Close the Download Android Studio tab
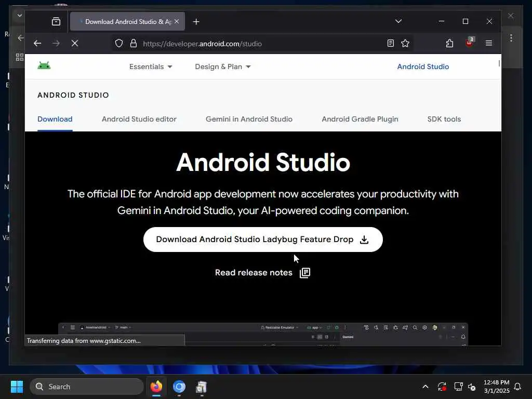The image size is (532, 399). pos(177,21)
